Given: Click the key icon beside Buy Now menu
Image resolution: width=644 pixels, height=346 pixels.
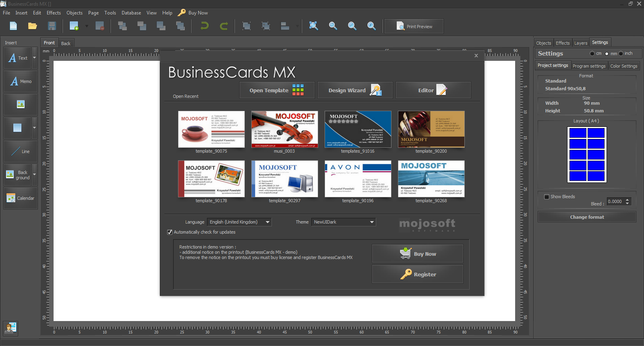Looking at the screenshot, I should (182, 12).
